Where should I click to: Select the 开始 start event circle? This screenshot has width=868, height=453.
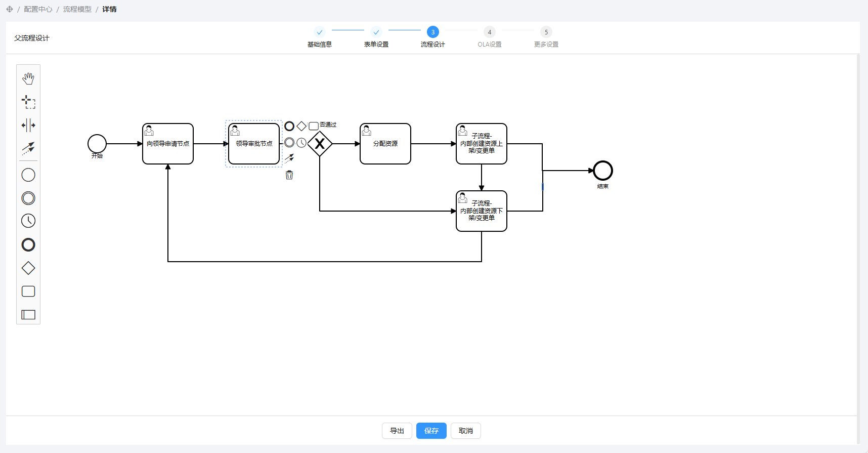tap(97, 144)
